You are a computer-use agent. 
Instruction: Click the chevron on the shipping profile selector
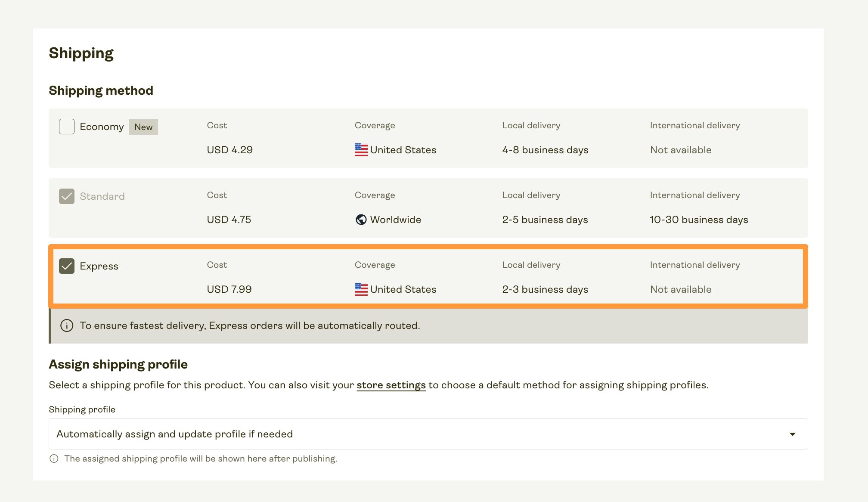pos(794,434)
